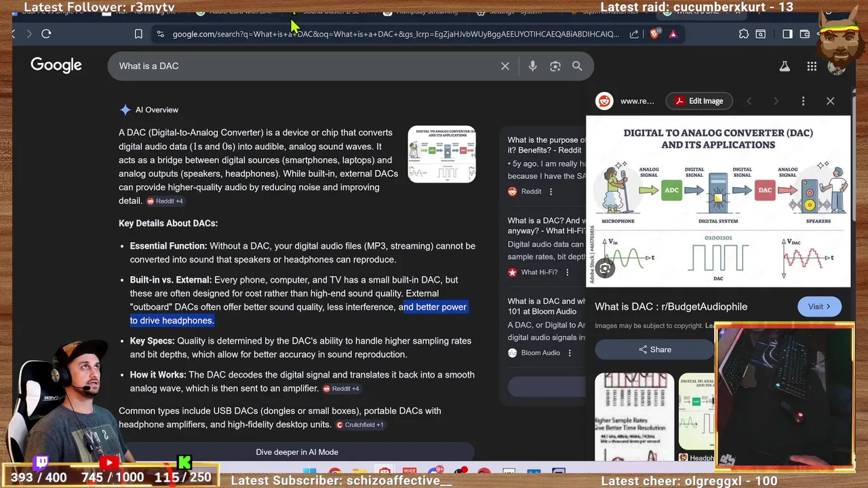Open the Brave Shields lion icon
Image resolution: width=868 pixels, height=488 pixels.
pos(655,34)
